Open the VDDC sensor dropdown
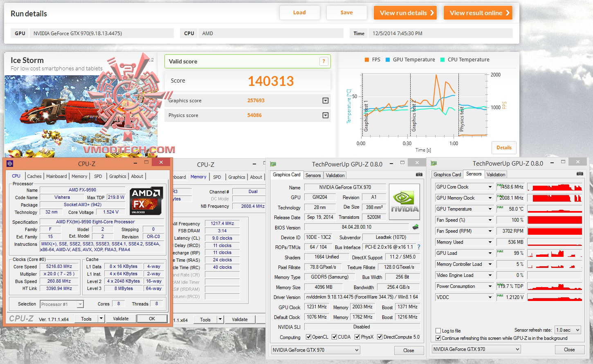Image resolution: width=593 pixels, height=364 pixels. click(490, 297)
